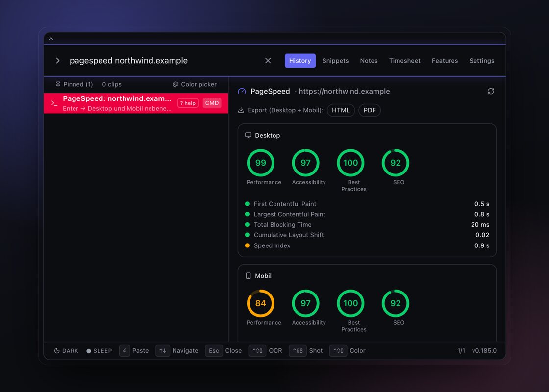Click the Mobil Performance score 84 gauge

coord(260,303)
